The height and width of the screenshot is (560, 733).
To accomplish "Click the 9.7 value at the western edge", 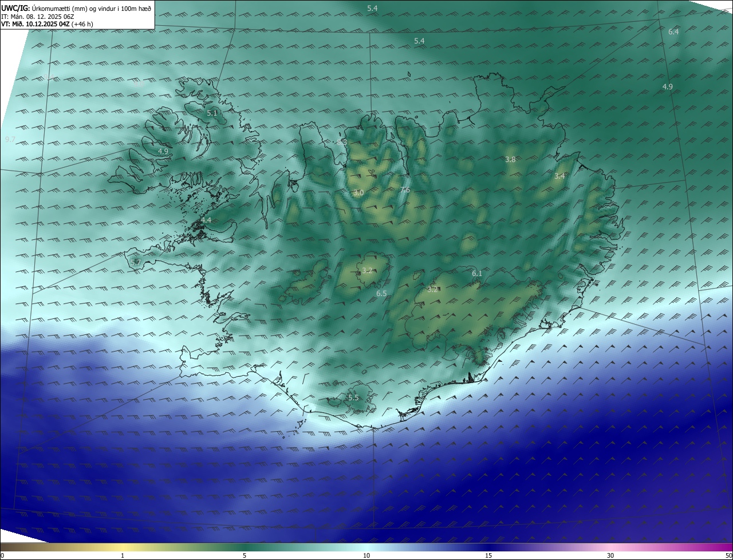I will pos(10,139).
